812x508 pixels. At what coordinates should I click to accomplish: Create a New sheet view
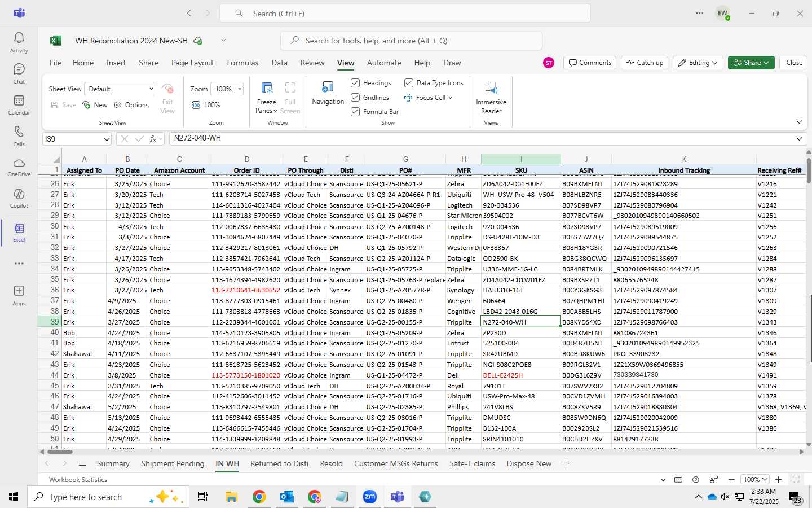(95, 105)
